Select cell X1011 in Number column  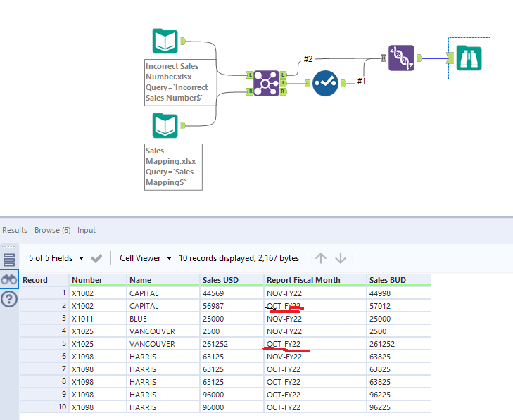(x=98, y=319)
